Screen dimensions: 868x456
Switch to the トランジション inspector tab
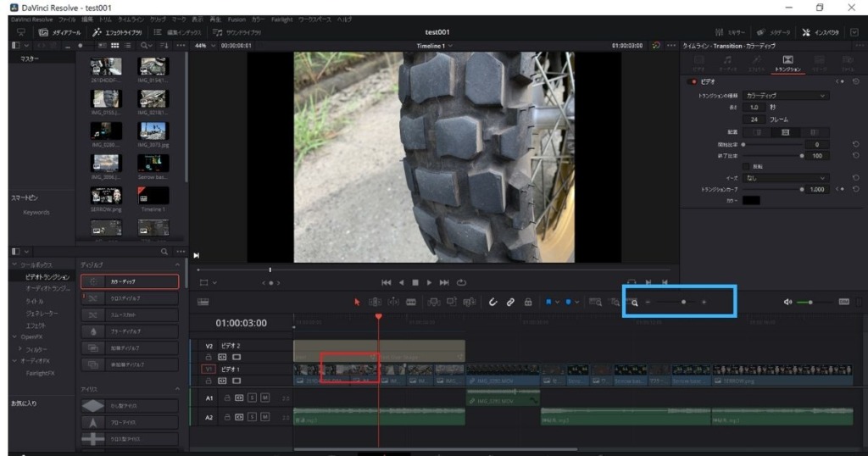tap(787, 63)
